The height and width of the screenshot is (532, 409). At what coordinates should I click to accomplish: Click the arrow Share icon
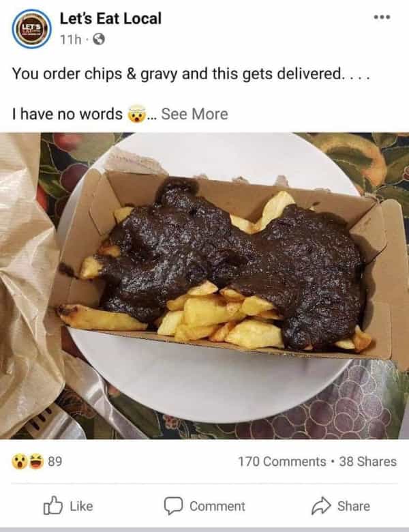(x=321, y=505)
